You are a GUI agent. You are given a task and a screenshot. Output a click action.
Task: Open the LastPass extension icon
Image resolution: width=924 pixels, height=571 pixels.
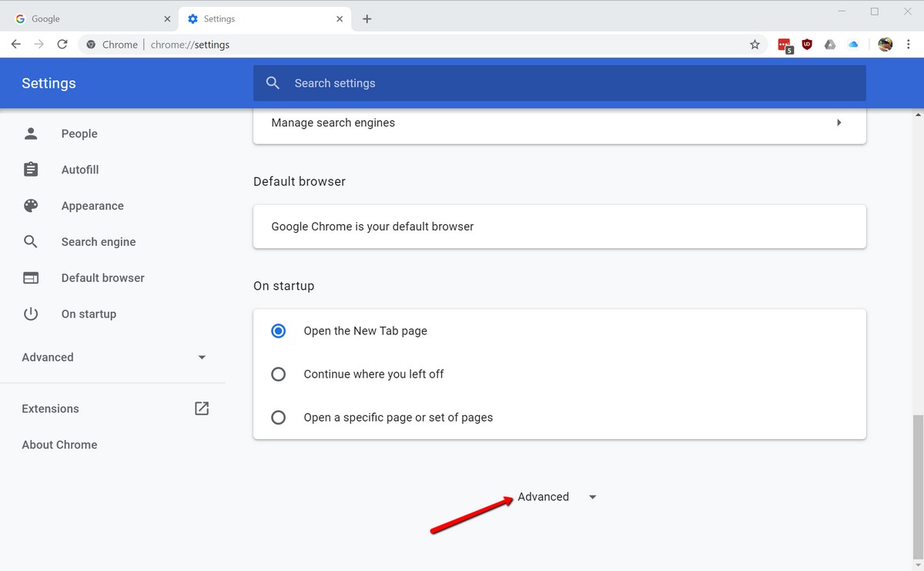pyautogui.click(x=784, y=45)
